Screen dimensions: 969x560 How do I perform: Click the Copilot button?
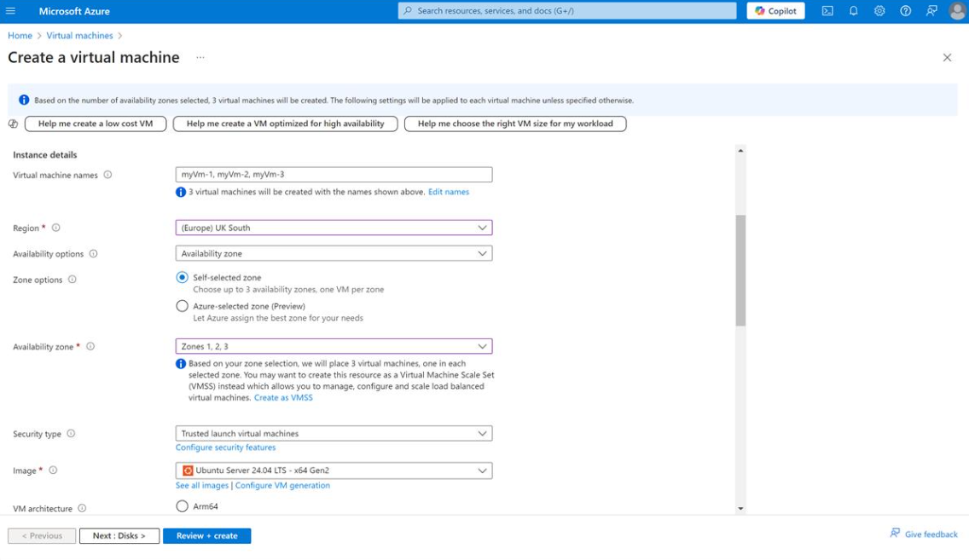coord(775,11)
